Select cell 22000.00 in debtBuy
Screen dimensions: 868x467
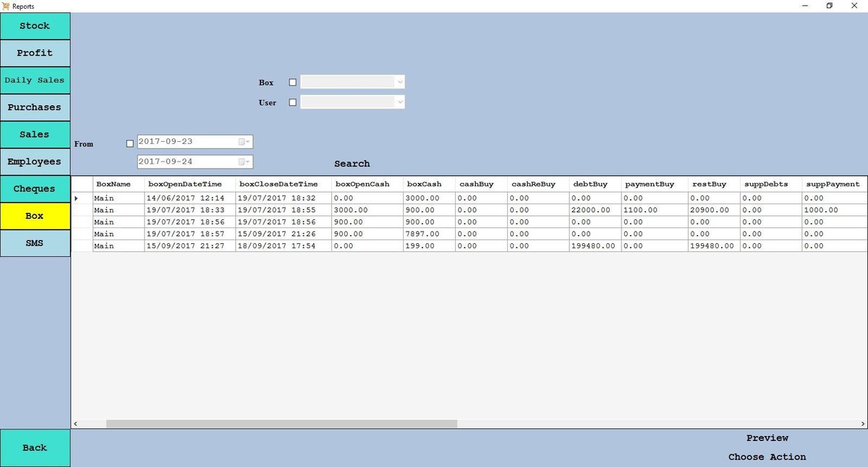(595, 210)
